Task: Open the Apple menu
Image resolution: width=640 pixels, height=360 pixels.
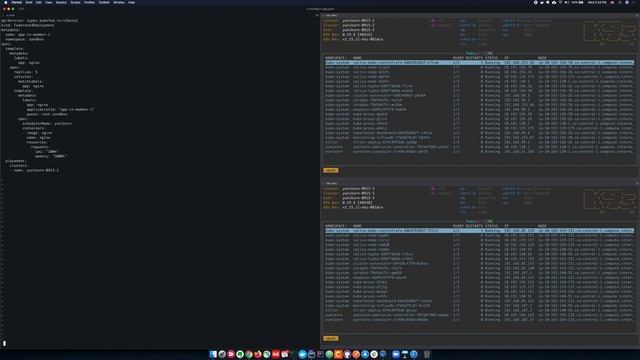Action: pyautogui.click(x=6, y=2)
